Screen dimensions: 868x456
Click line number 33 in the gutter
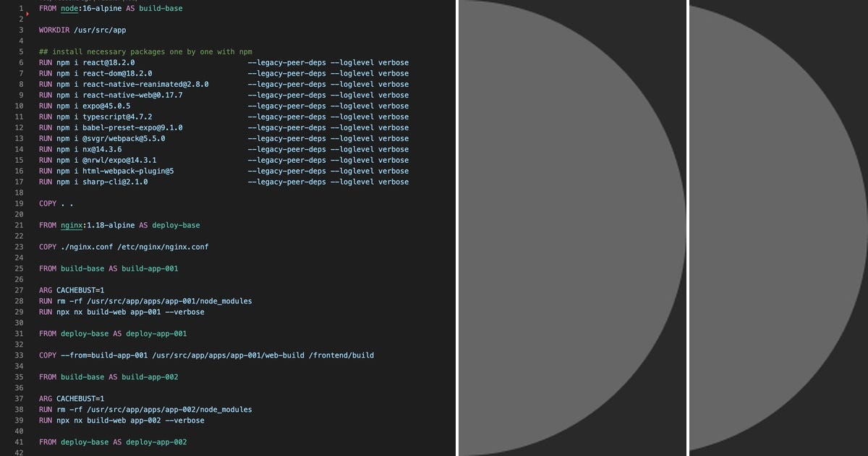tap(20, 356)
